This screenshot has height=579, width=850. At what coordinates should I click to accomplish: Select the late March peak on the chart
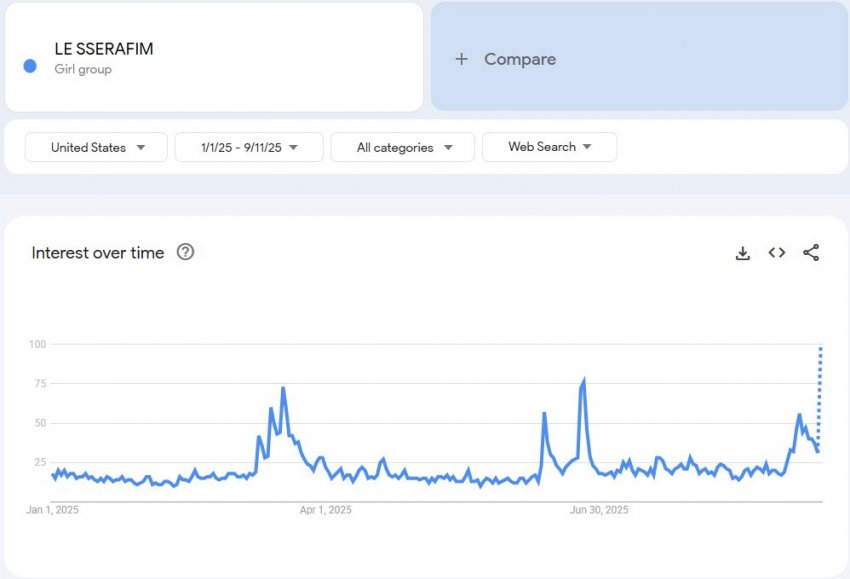coord(283,388)
